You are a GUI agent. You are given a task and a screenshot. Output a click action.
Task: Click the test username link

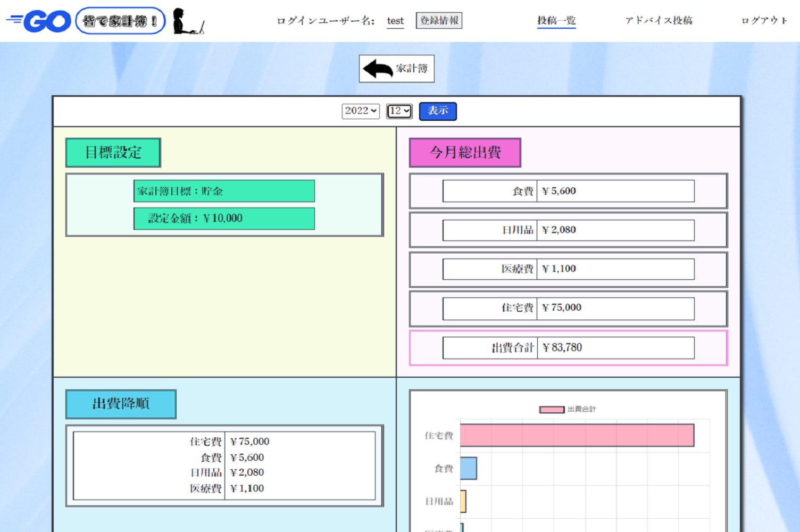pos(395,21)
